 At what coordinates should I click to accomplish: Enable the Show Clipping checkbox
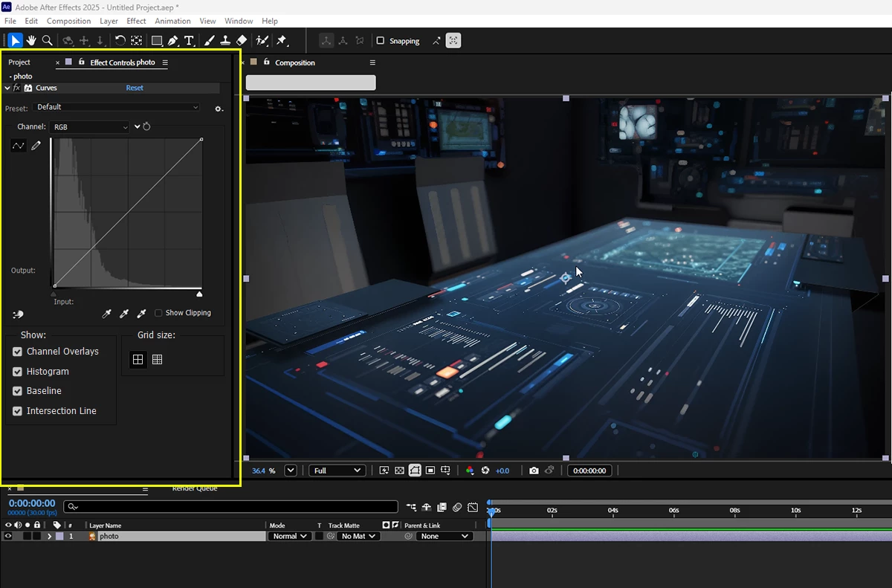coord(158,313)
